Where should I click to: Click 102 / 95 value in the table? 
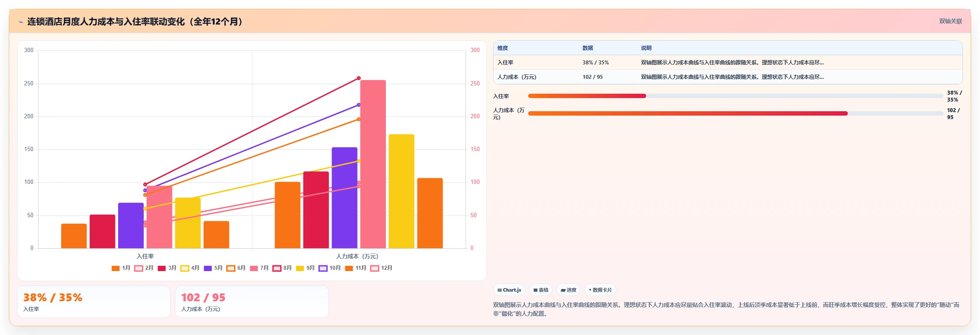pyautogui.click(x=592, y=77)
